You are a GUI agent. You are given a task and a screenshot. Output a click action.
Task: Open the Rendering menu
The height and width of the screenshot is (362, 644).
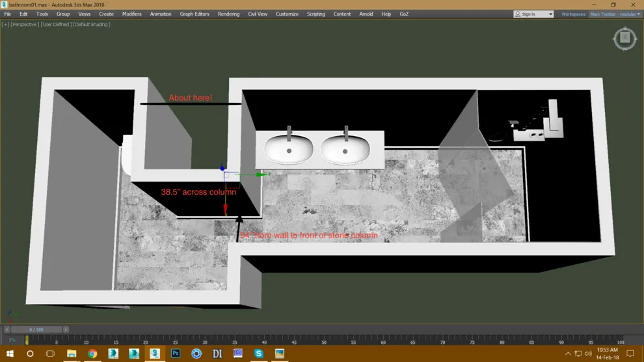228,14
